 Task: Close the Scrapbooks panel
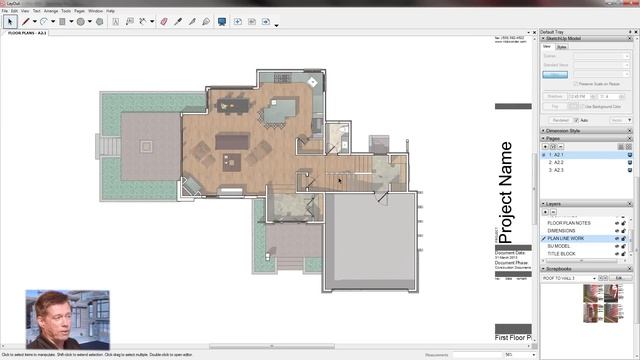(629, 269)
